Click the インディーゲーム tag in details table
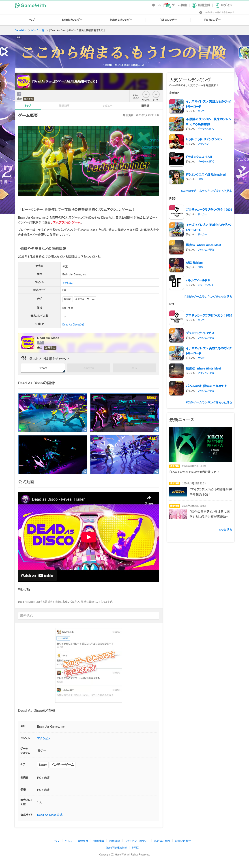The height and width of the screenshot is (868, 249). [x=85, y=299]
